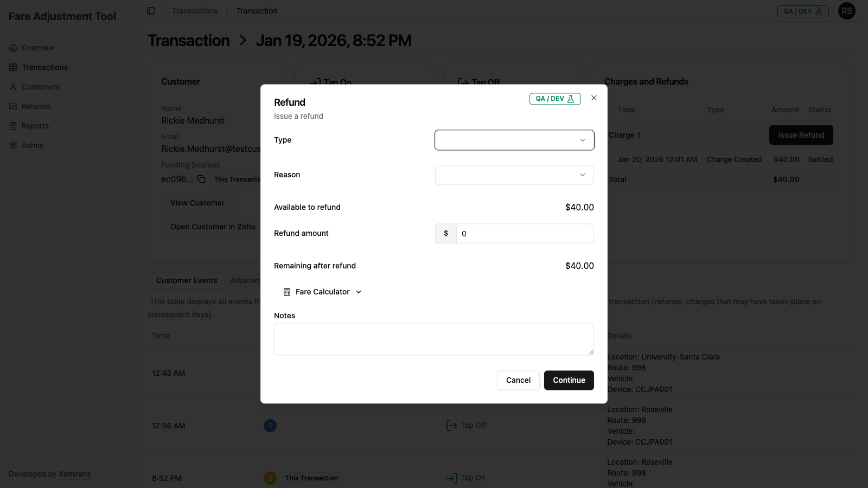Screen dimensions: 868x488
Task: Expand the Fare Calculator section
Action: click(322, 292)
